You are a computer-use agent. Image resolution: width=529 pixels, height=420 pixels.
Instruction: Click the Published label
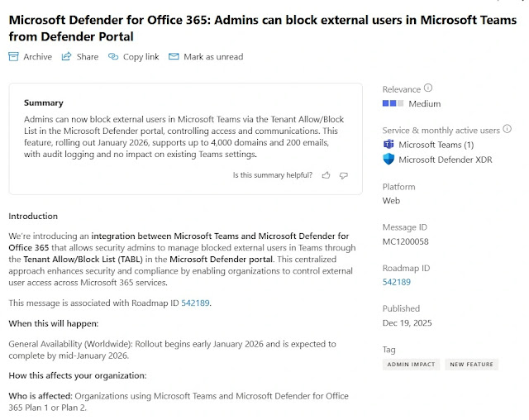[x=401, y=308]
